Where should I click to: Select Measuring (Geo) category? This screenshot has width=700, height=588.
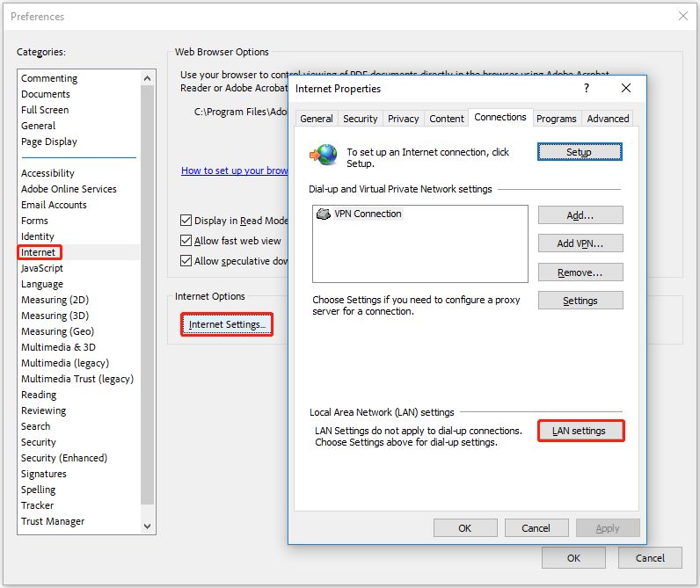pos(57,331)
